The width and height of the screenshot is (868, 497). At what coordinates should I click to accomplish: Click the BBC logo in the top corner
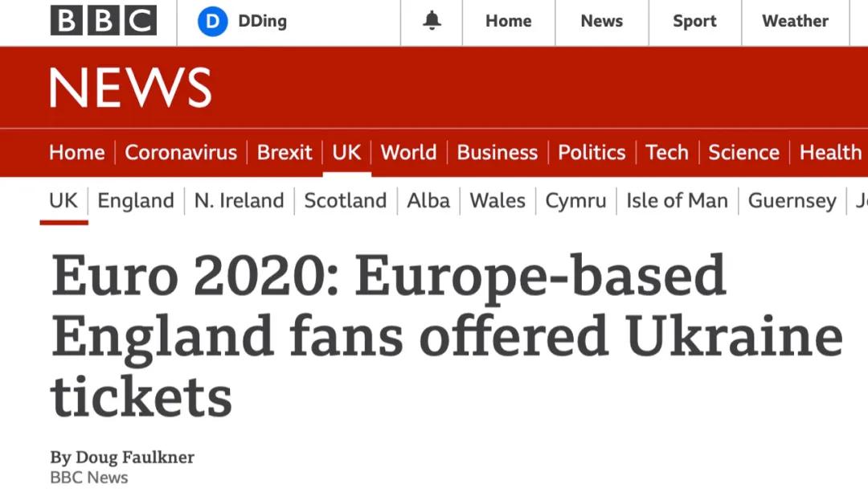click(103, 20)
